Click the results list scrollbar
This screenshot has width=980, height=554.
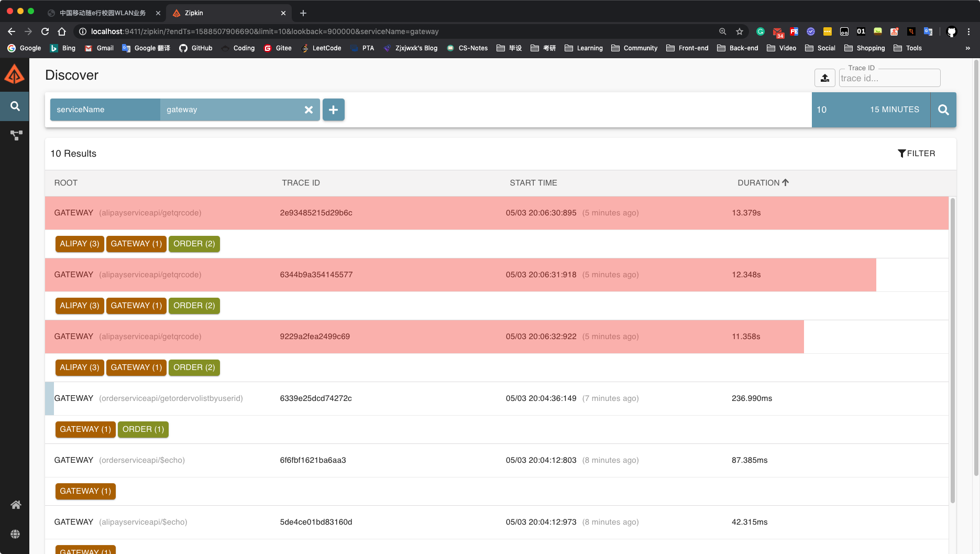click(x=953, y=350)
